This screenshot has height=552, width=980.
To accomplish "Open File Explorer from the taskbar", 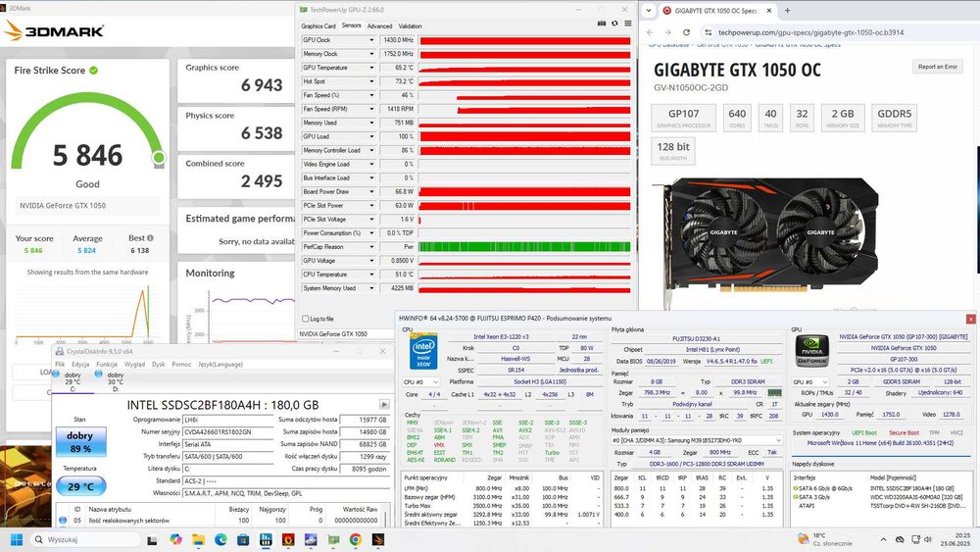I will [x=198, y=539].
